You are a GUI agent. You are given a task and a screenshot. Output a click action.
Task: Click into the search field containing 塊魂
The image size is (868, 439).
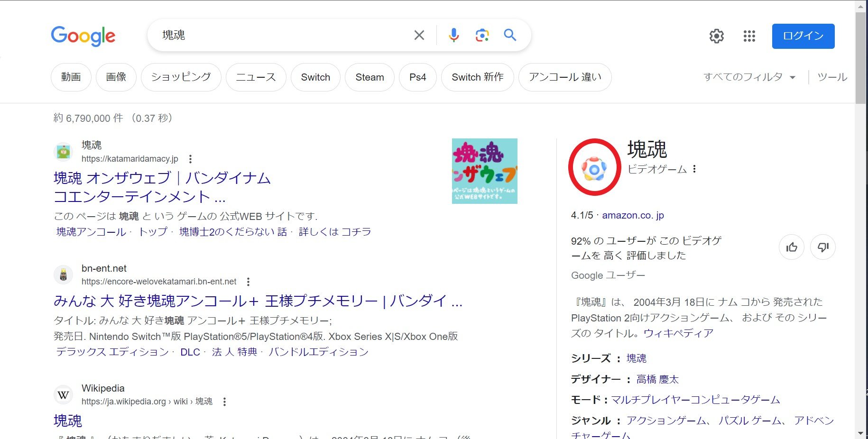(x=285, y=35)
